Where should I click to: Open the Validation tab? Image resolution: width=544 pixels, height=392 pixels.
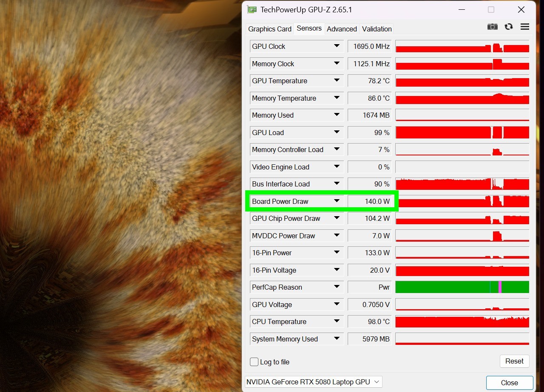[x=377, y=29]
